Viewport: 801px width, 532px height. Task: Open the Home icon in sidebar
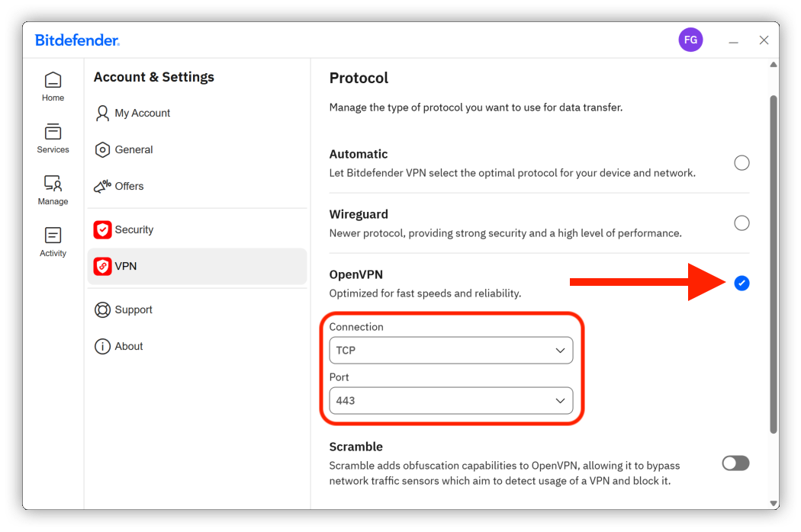tap(53, 80)
